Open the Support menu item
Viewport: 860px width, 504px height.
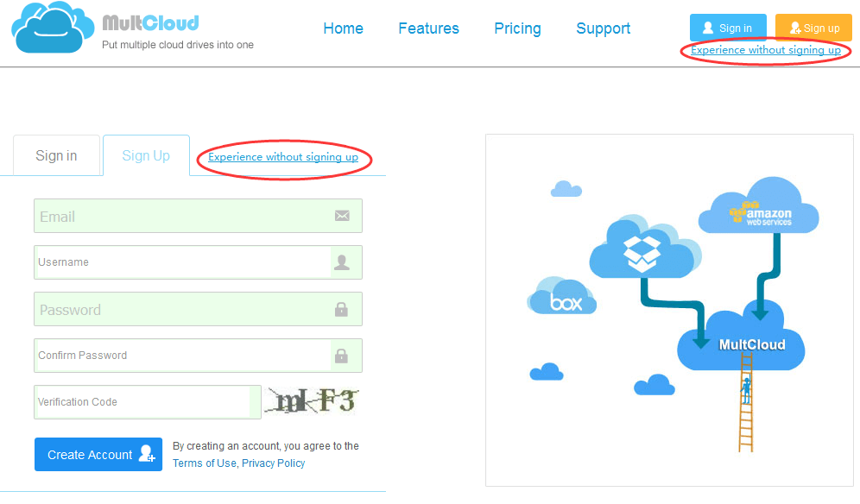tap(603, 28)
